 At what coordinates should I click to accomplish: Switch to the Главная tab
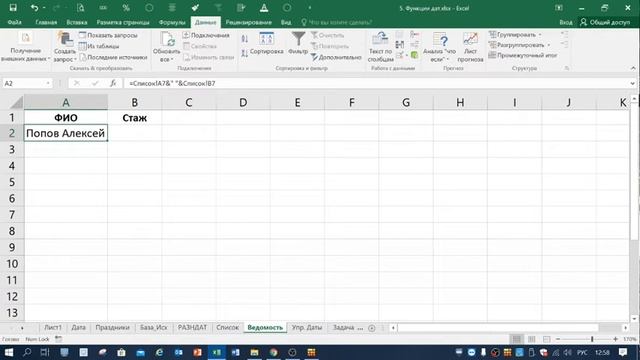(46, 22)
